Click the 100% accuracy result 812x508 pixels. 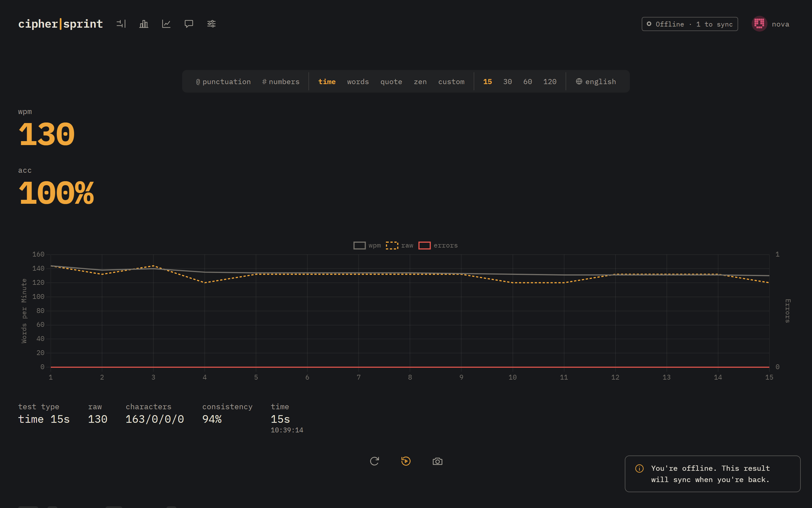(x=56, y=193)
